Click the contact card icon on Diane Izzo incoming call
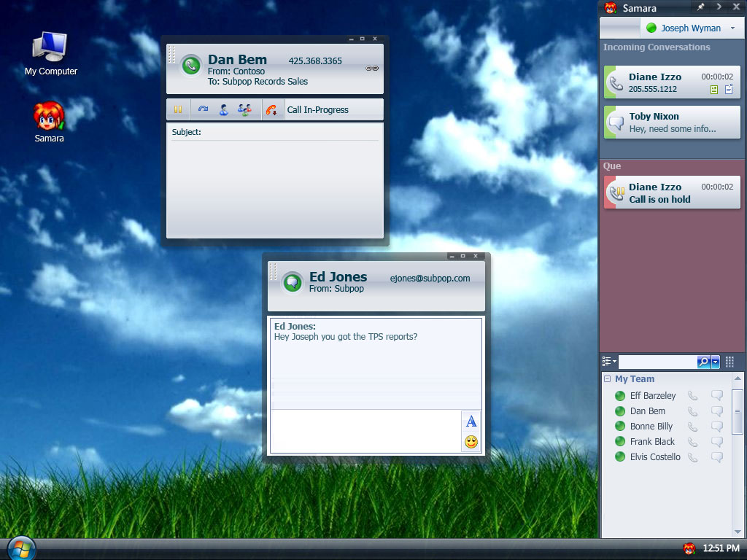The height and width of the screenshot is (560, 747). coord(713,90)
